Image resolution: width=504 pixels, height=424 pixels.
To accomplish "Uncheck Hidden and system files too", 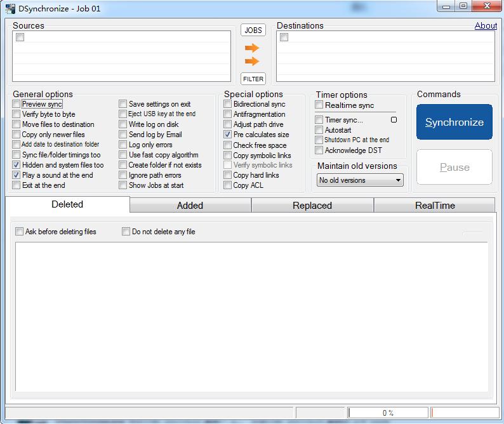I will click(17, 165).
